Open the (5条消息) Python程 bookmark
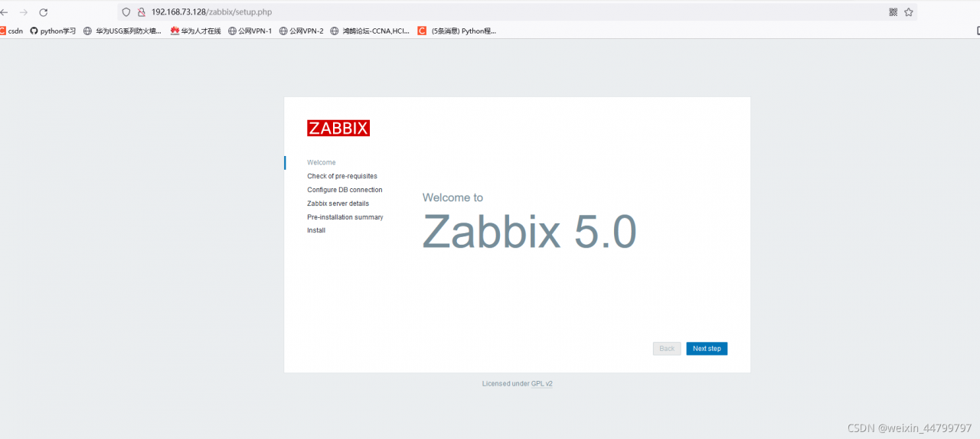Viewport: 980px width, 439px height. click(457, 31)
